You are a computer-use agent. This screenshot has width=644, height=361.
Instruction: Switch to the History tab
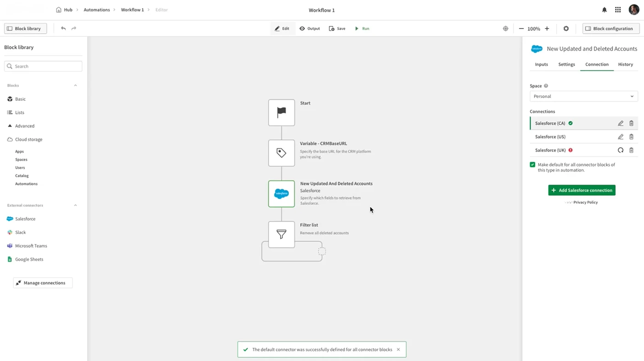[626, 64]
